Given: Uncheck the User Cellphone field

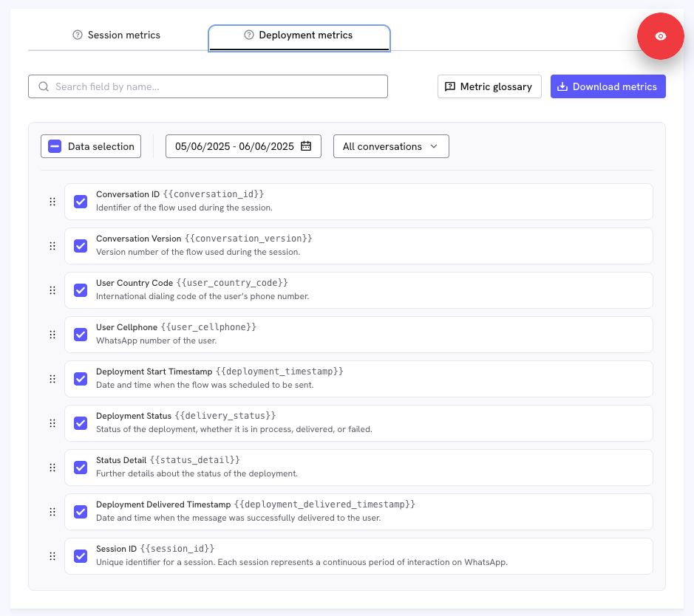Looking at the screenshot, I should [x=81, y=335].
